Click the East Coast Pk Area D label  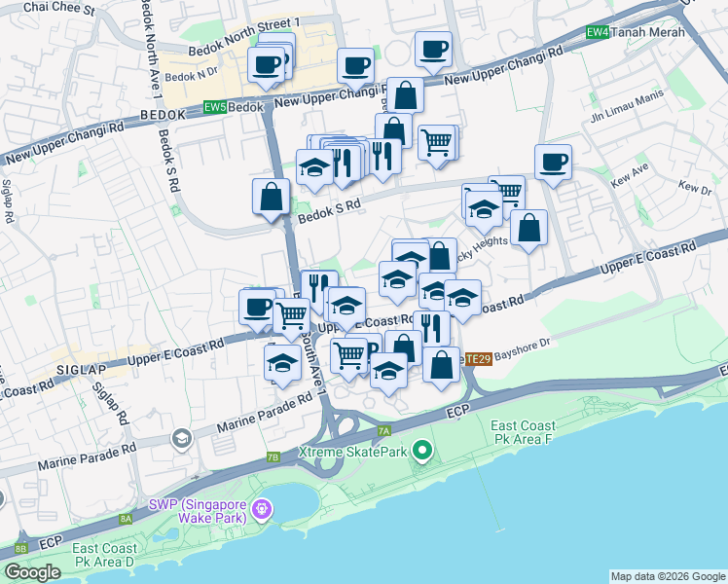click(104, 555)
